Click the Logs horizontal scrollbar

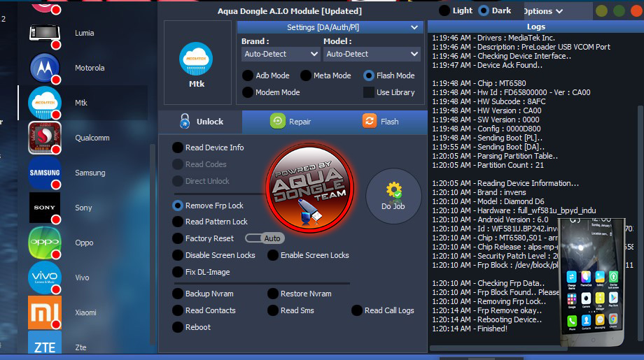(498, 349)
